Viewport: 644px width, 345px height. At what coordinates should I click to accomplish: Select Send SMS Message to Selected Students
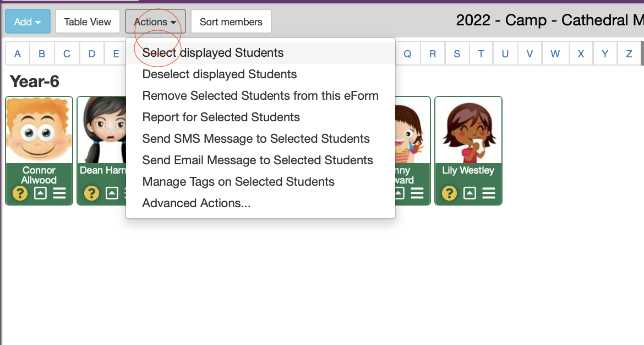(x=256, y=139)
